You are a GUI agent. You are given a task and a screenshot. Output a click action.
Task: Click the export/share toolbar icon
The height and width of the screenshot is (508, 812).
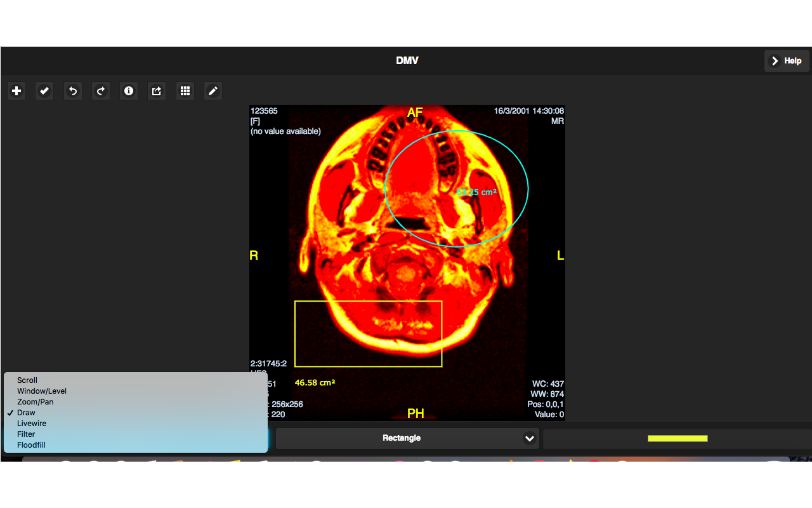pos(157,91)
